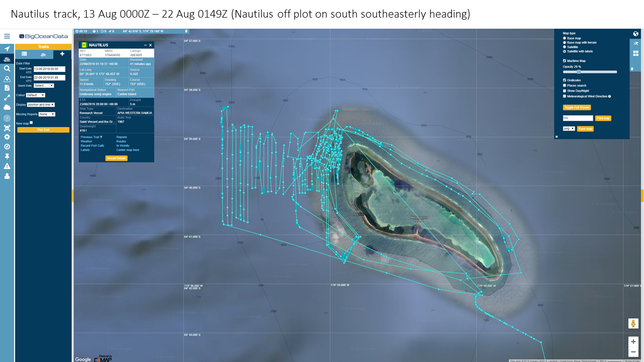Click the settings gear icon in the sidebar
The image size is (644, 362).
click(x=7, y=137)
